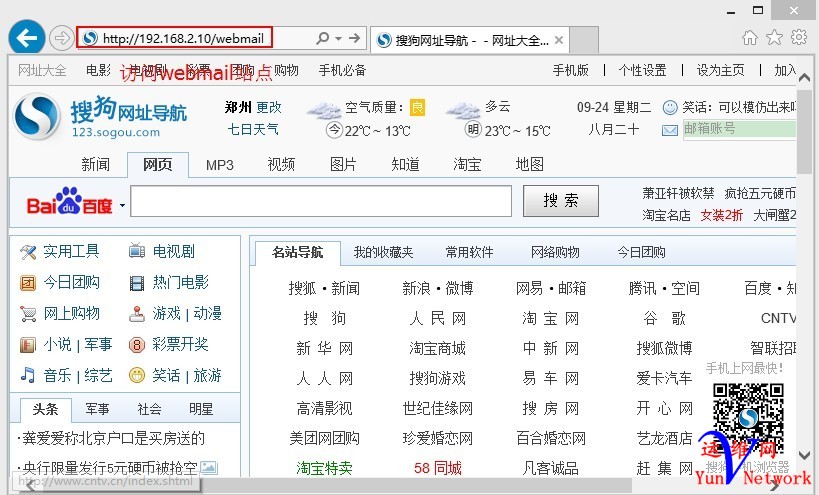
Task: Close the 搜狗网址导航 browser tab
Action: click(559, 40)
